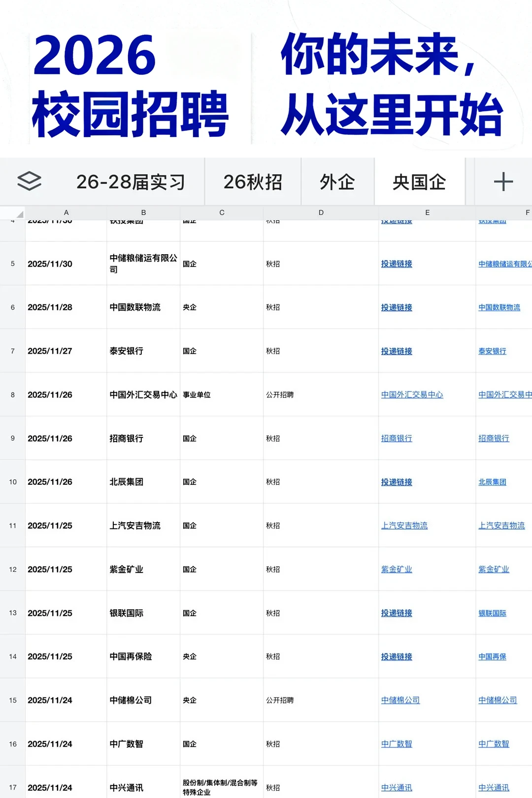Viewport: 532px width, 798px height.
Task: Open 银联国际 link in column F
Action: pyautogui.click(x=492, y=613)
